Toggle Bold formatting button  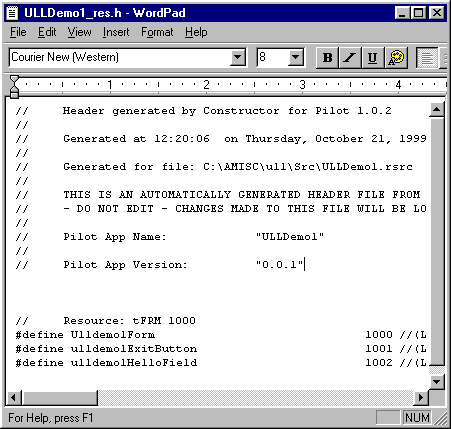[x=327, y=58]
